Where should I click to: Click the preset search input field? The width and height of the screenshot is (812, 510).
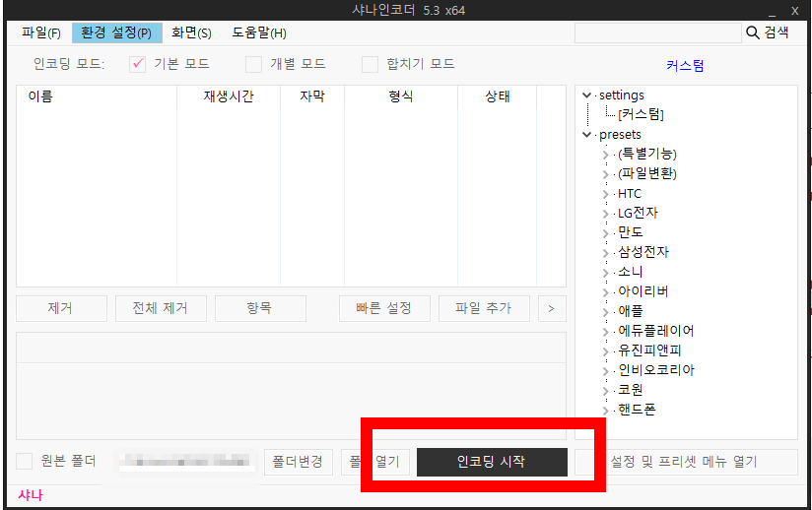(x=657, y=33)
